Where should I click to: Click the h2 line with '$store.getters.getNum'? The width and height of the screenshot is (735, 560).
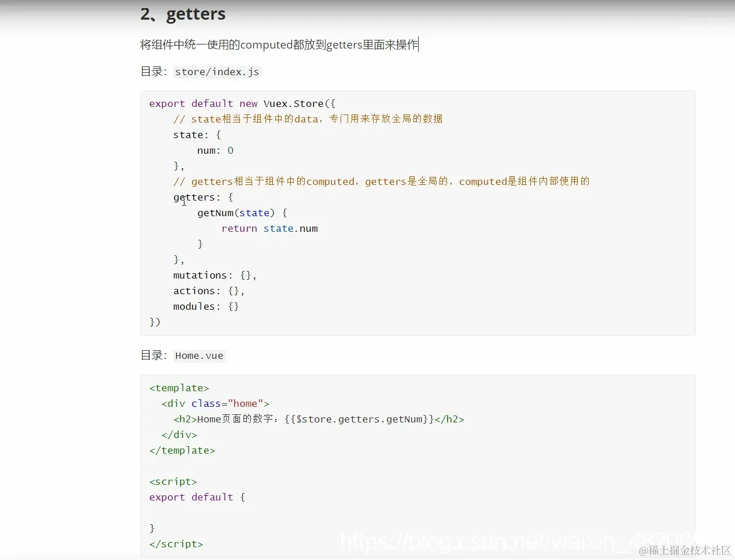(x=319, y=419)
